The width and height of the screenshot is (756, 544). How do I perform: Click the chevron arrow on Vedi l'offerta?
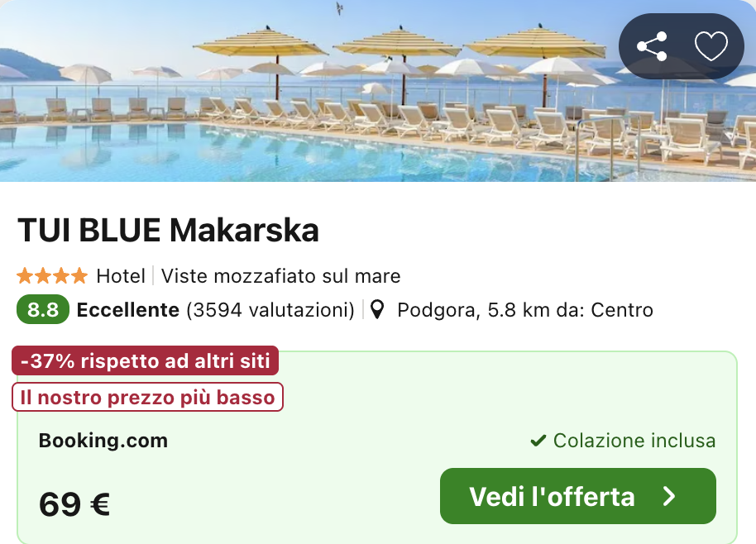pos(669,496)
